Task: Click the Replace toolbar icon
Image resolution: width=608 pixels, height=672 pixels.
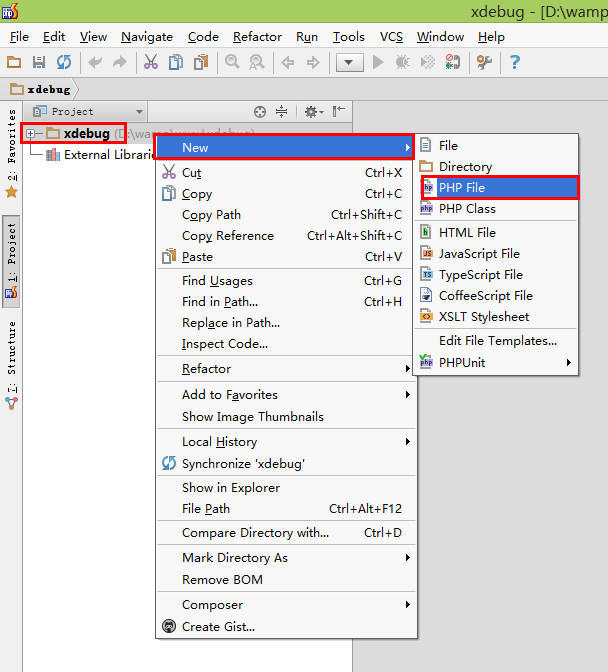Action: click(x=257, y=63)
